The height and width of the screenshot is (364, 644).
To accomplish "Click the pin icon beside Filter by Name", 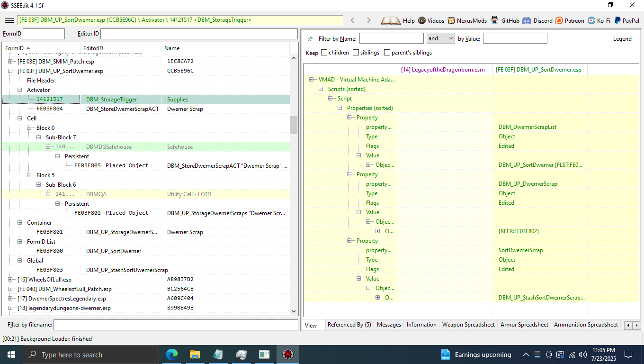I will click(x=310, y=39).
